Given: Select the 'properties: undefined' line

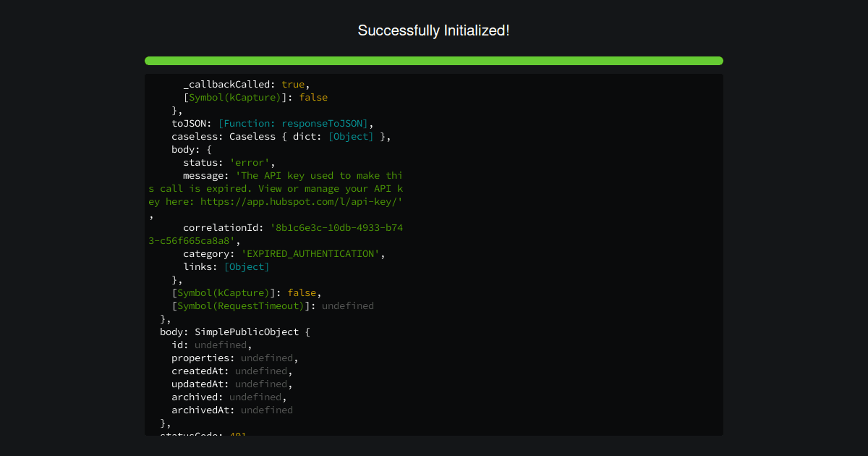Looking at the screenshot, I should coord(232,358).
